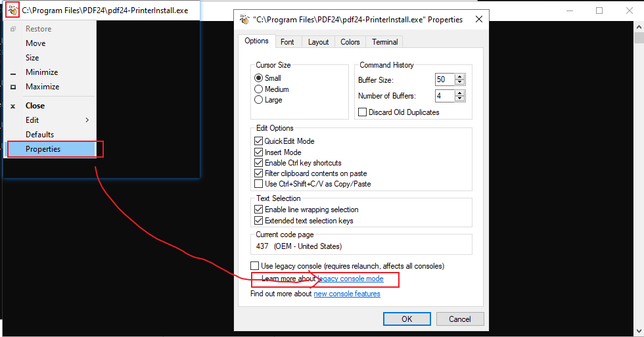Select the Large cursor size option
The image size is (644, 337).
[x=258, y=100]
